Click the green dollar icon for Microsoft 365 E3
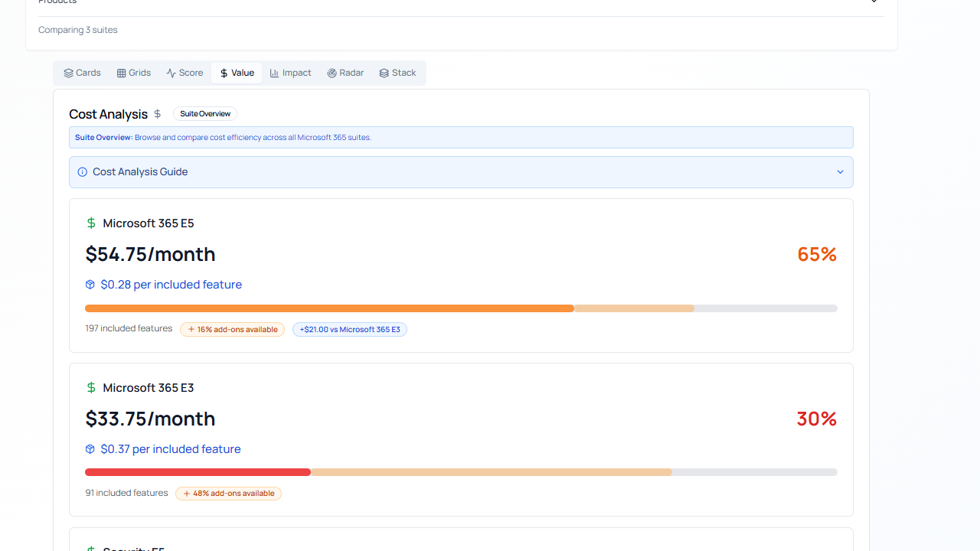 click(91, 388)
